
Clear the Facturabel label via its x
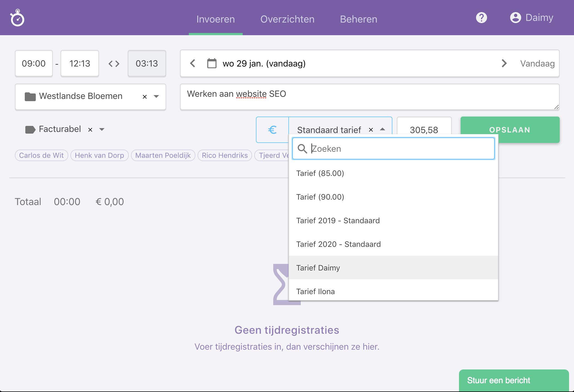90,129
